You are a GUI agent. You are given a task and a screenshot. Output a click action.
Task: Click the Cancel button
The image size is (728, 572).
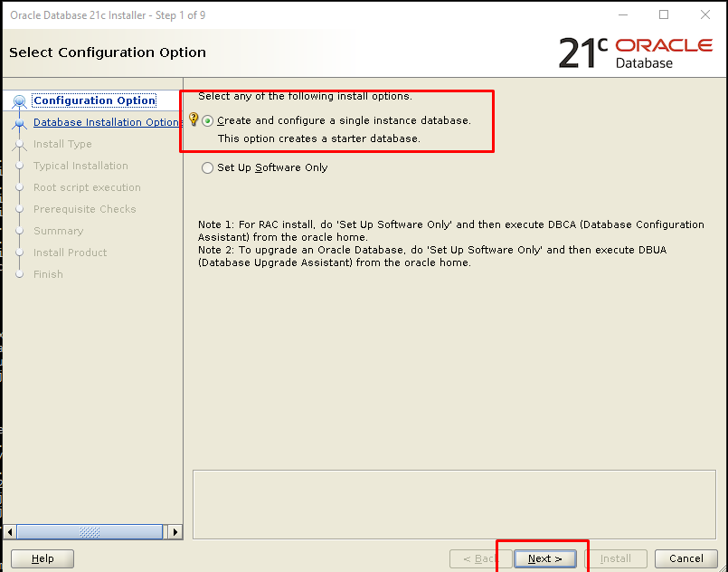coord(686,558)
